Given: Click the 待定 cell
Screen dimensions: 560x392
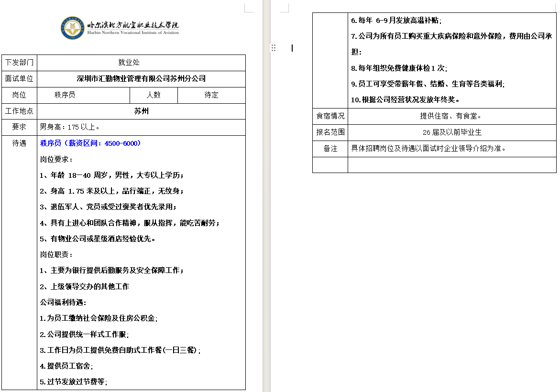Looking at the screenshot, I should (211, 95).
